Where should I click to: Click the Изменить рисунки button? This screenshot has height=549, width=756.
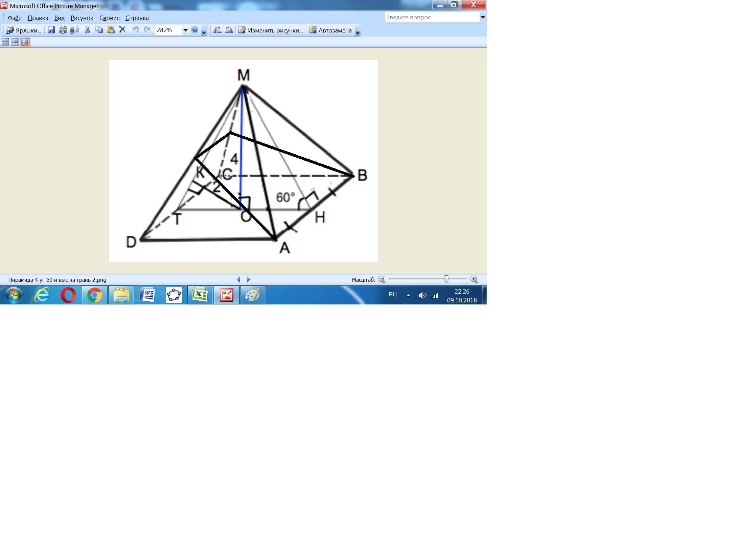(271, 30)
